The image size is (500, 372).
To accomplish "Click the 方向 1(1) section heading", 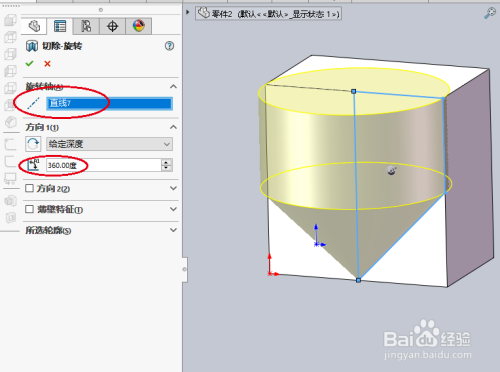I will coord(42,127).
